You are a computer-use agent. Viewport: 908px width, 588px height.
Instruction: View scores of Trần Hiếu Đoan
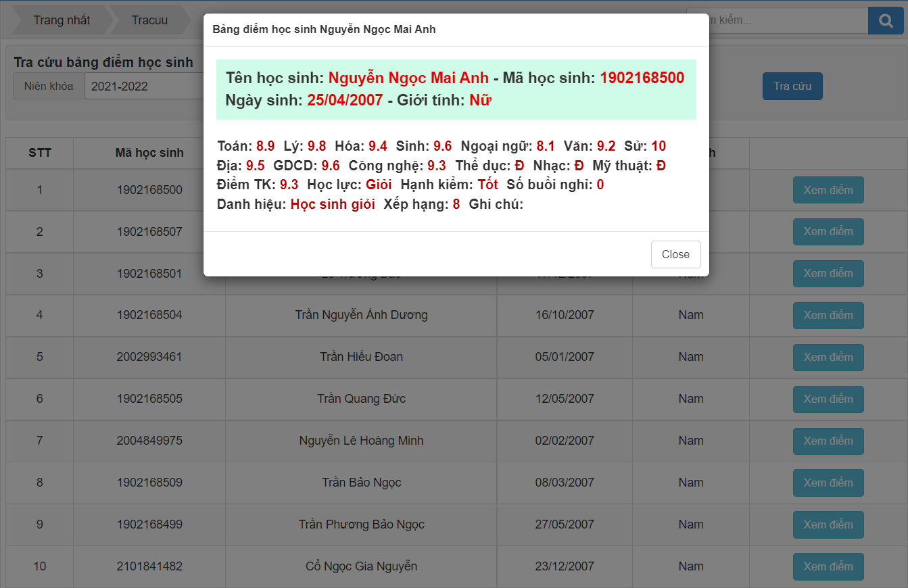tap(828, 358)
